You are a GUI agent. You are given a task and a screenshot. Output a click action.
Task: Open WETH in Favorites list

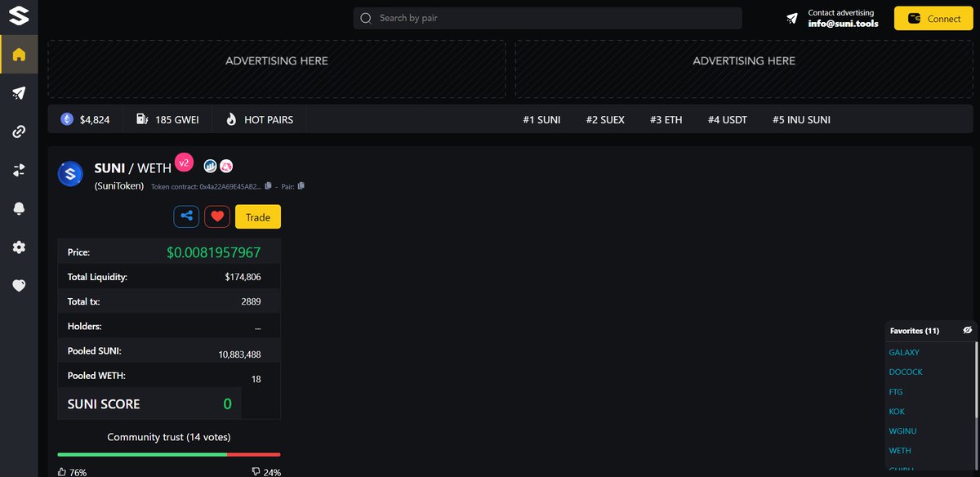pos(900,451)
